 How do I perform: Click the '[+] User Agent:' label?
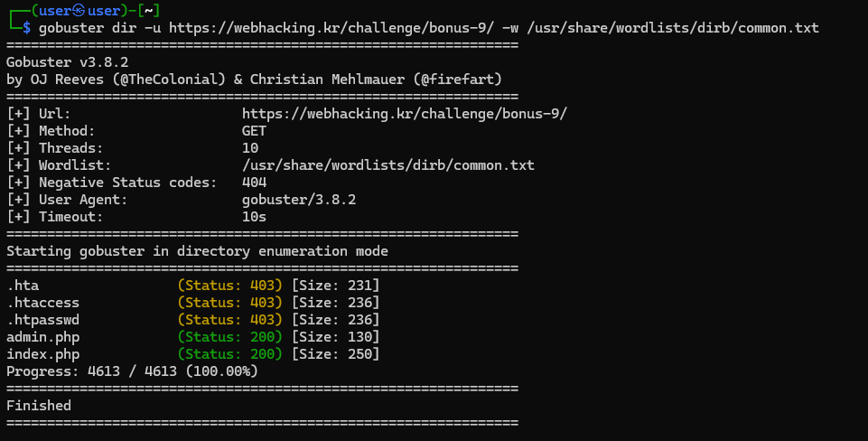click(x=67, y=200)
